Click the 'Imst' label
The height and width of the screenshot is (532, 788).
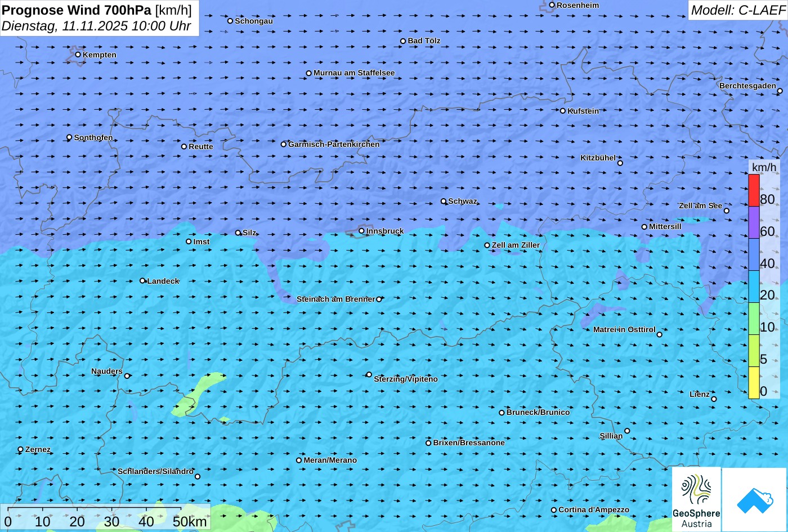click(x=202, y=242)
